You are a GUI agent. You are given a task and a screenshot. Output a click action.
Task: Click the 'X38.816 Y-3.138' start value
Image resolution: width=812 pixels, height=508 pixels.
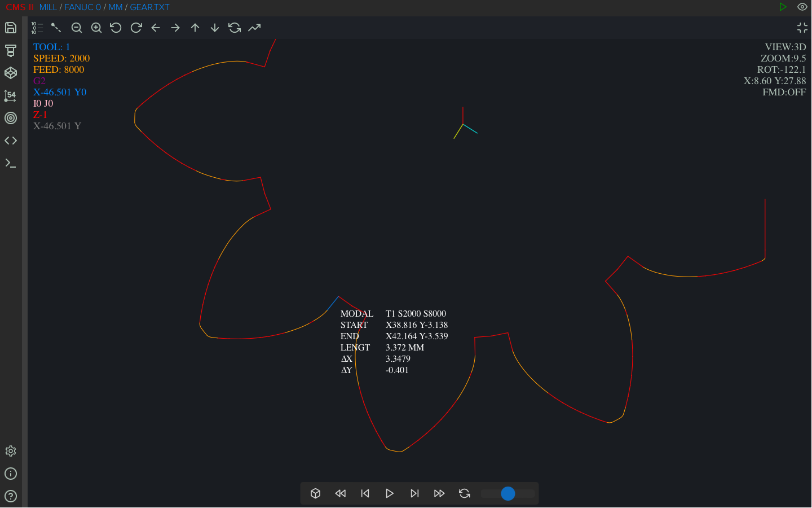click(x=417, y=325)
